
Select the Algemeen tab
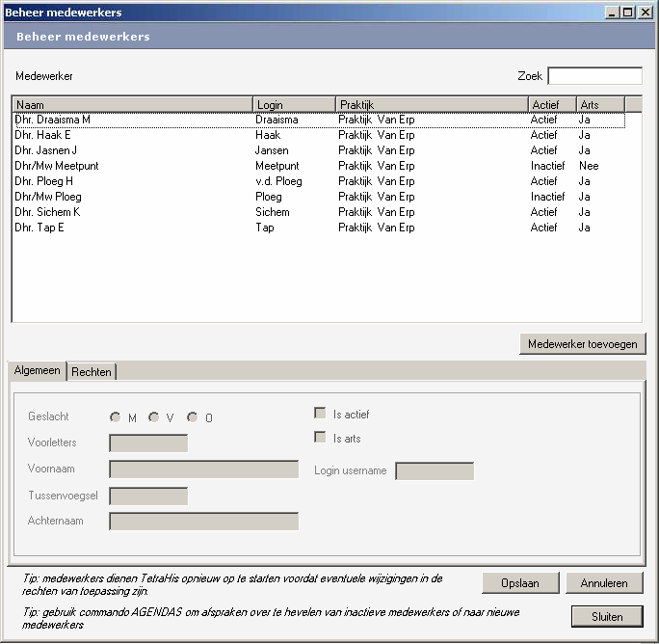[x=38, y=371]
